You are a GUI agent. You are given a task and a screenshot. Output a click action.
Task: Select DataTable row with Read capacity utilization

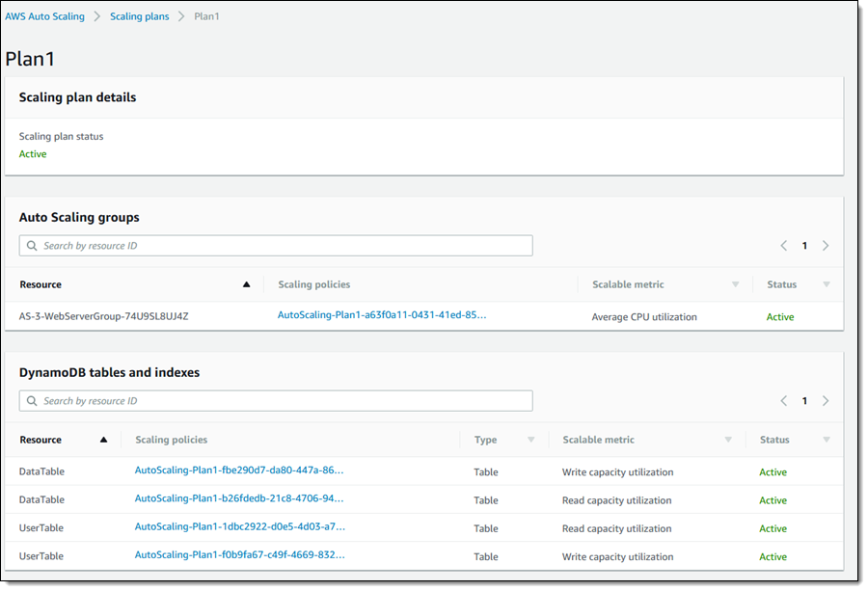tap(424, 499)
